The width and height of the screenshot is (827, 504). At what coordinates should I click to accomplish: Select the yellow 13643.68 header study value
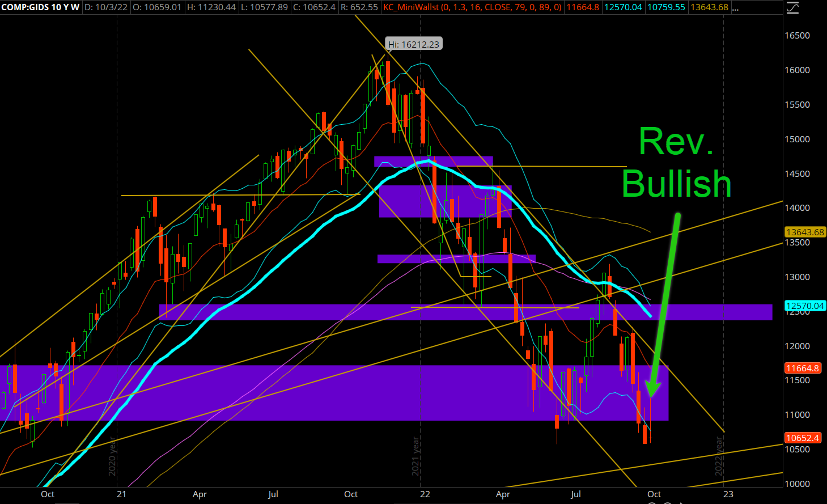pyautogui.click(x=709, y=7)
